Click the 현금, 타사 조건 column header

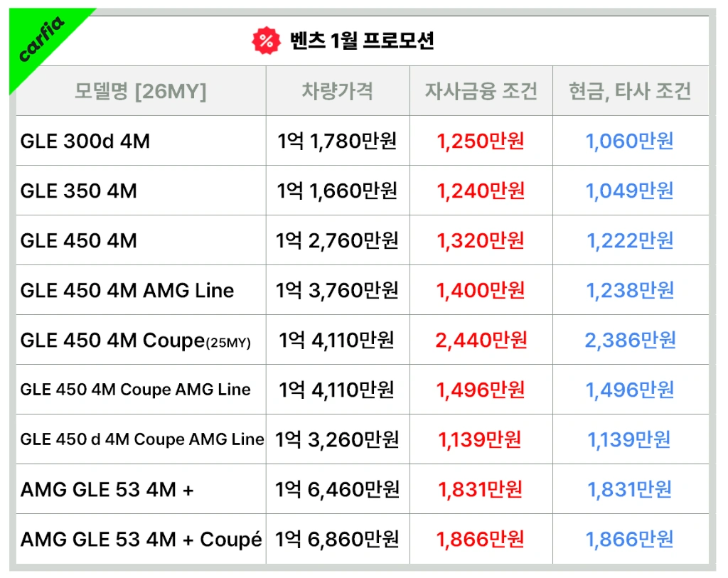coord(630,91)
